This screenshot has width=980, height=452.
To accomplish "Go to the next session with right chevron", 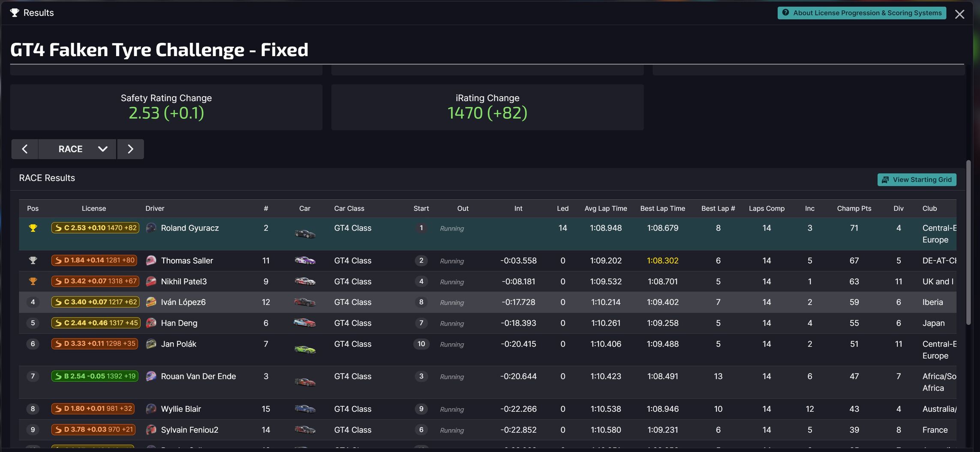I will click(x=130, y=149).
